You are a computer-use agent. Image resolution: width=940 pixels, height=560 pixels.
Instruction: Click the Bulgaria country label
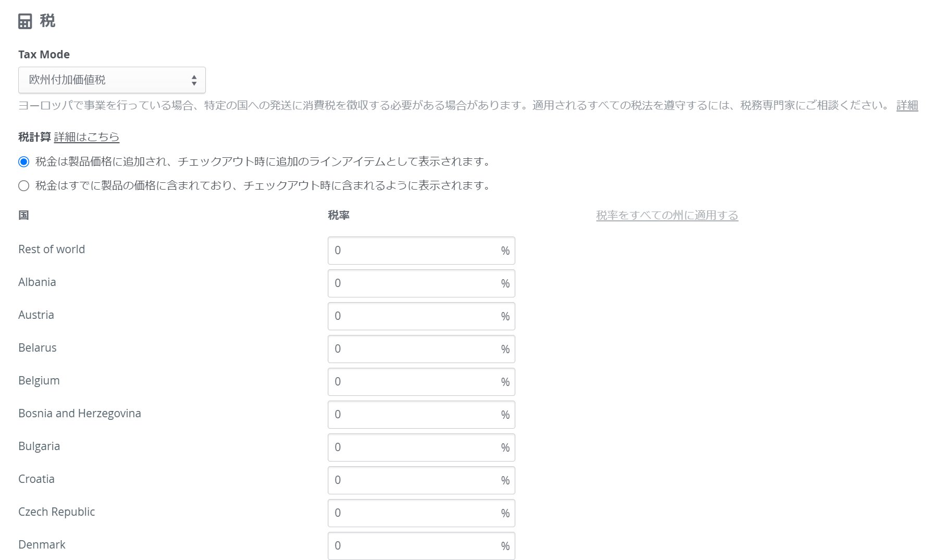(39, 446)
